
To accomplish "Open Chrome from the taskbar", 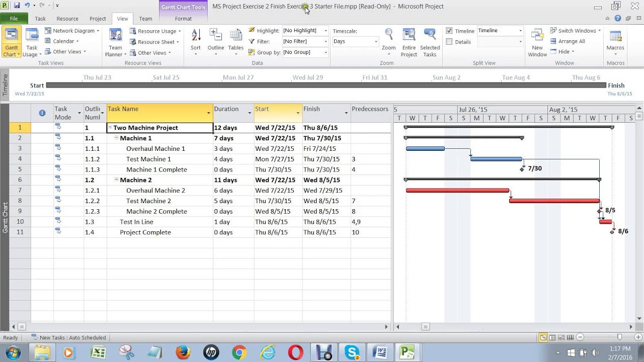I will [239, 352].
